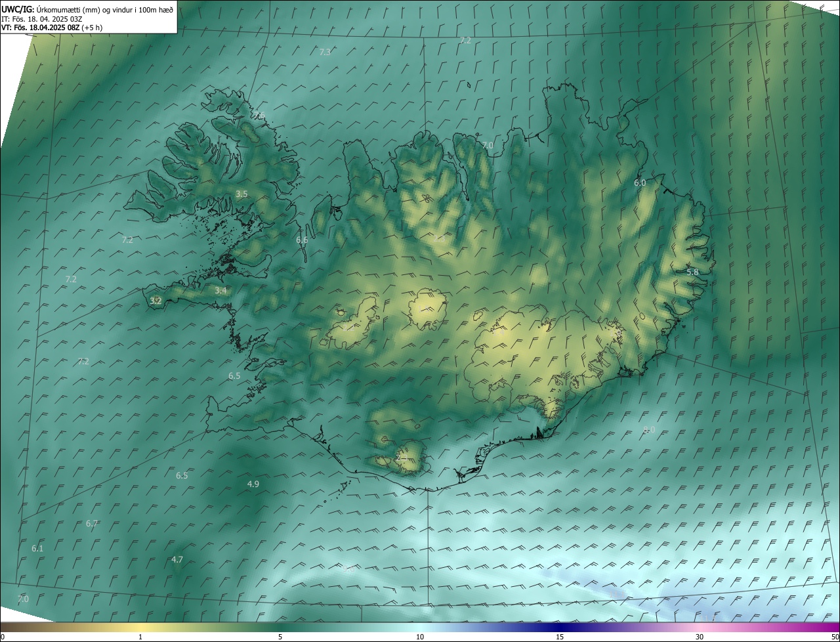The width and height of the screenshot is (840, 642).
Task: Click the '50' tick on the color scale
Action: tap(835, 637)
